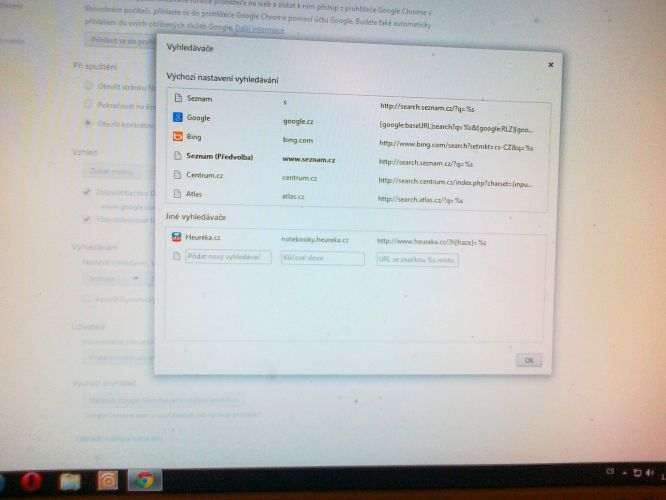Click the Bing search engine icon
This screenshot has width=666, height=500.
tap(178, 136)
